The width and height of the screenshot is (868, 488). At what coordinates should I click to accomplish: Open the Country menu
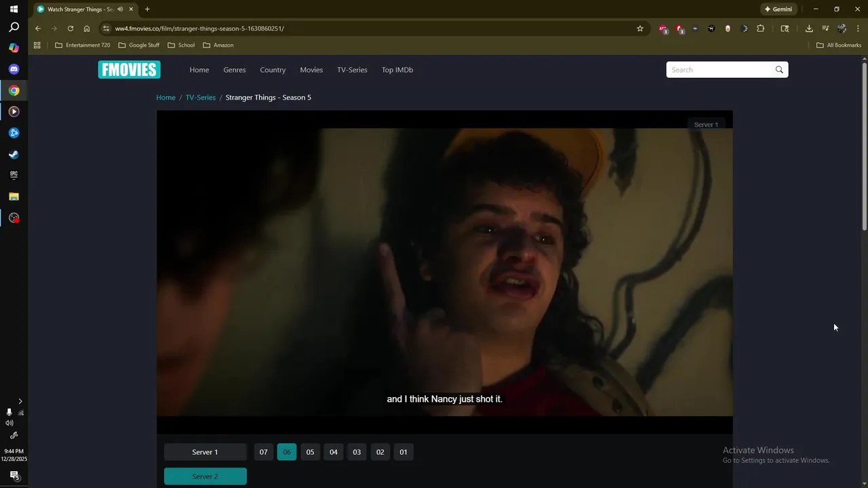pos(273,70)
